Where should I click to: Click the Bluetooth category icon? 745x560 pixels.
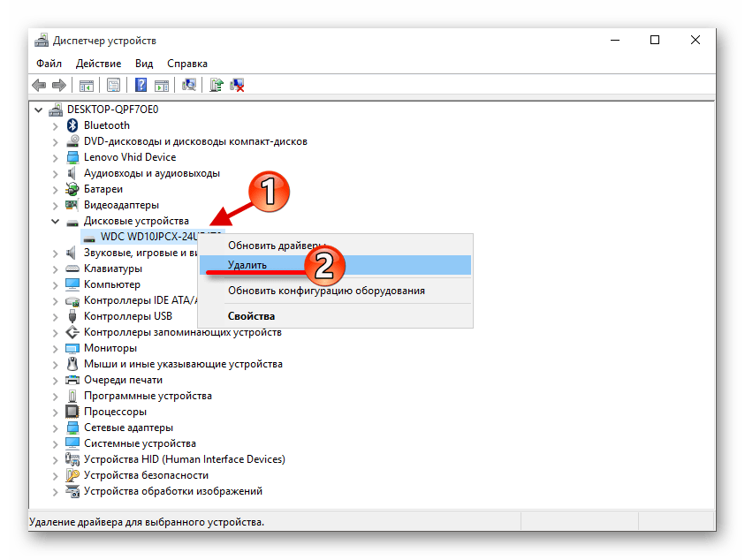coord(72,125)
